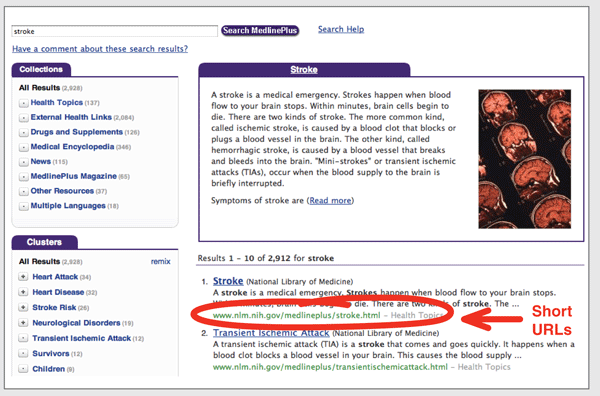The width and height of the screenshot is (600, 396).
Task: Click the remix link in Clusters
Action: (x=160, y=262)
